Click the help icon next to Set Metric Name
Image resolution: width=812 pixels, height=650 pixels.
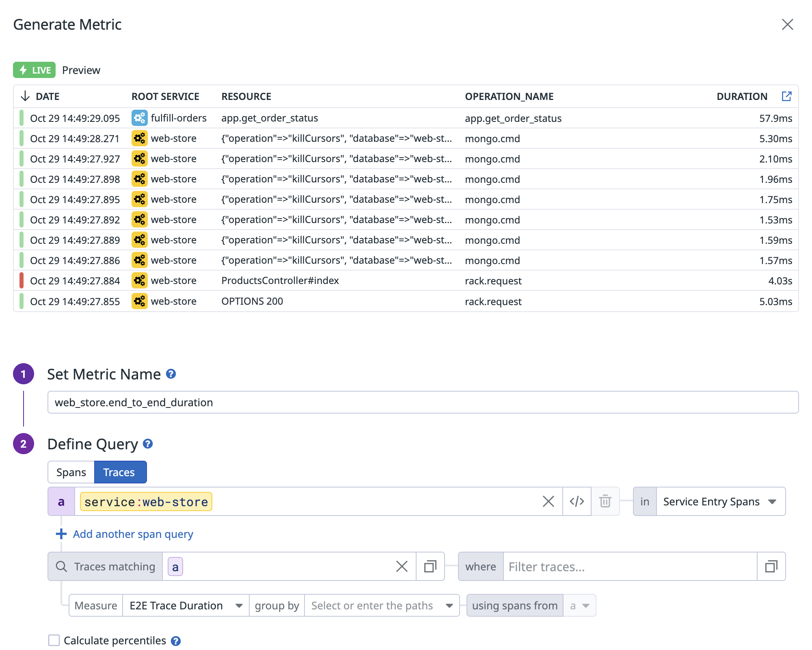click(171, 374)
